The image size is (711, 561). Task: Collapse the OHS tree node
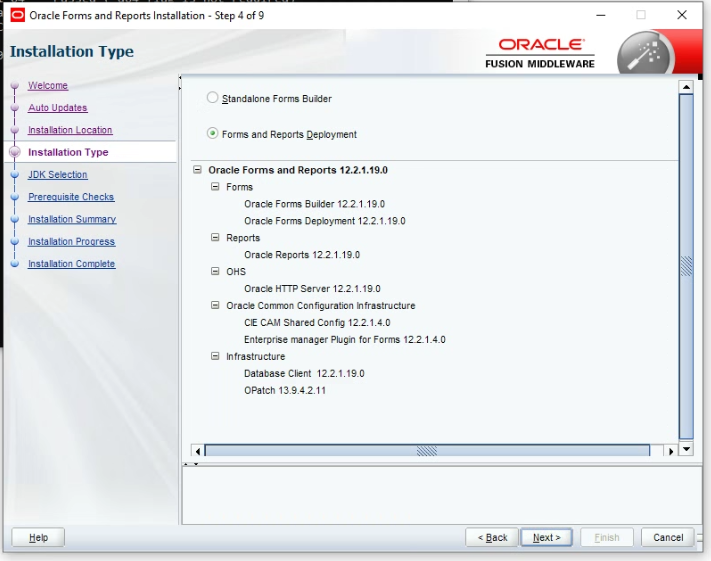click(x=215, y=271)
